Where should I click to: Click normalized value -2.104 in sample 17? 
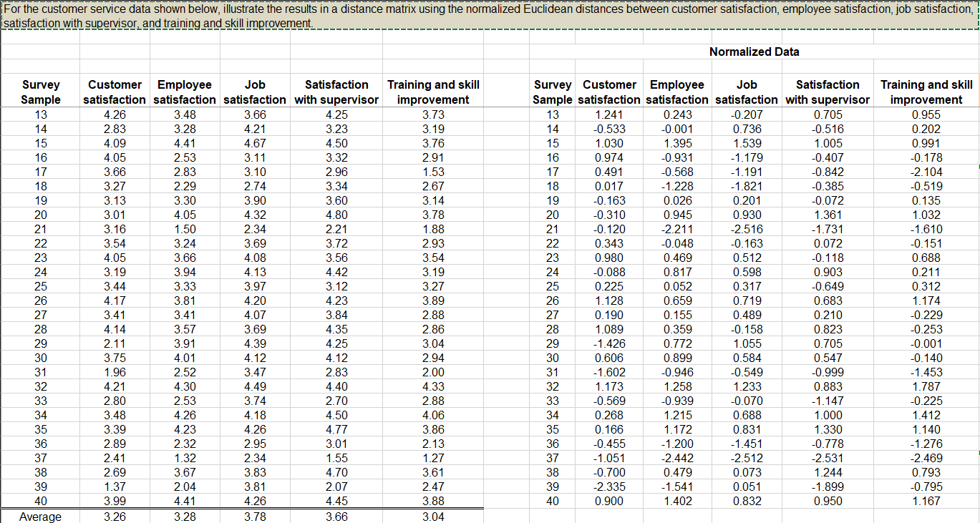point(926,172)
